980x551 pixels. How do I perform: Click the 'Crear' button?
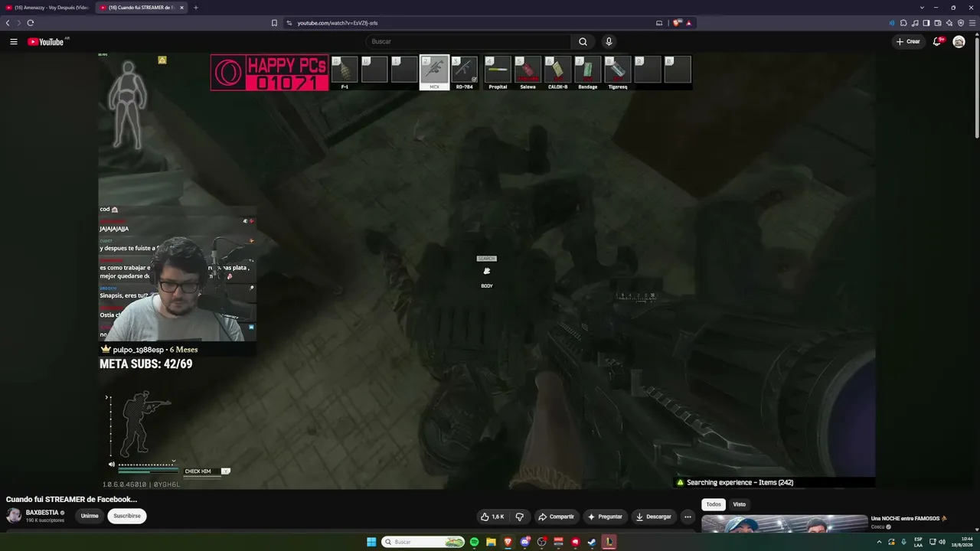(x=908, y=41)
